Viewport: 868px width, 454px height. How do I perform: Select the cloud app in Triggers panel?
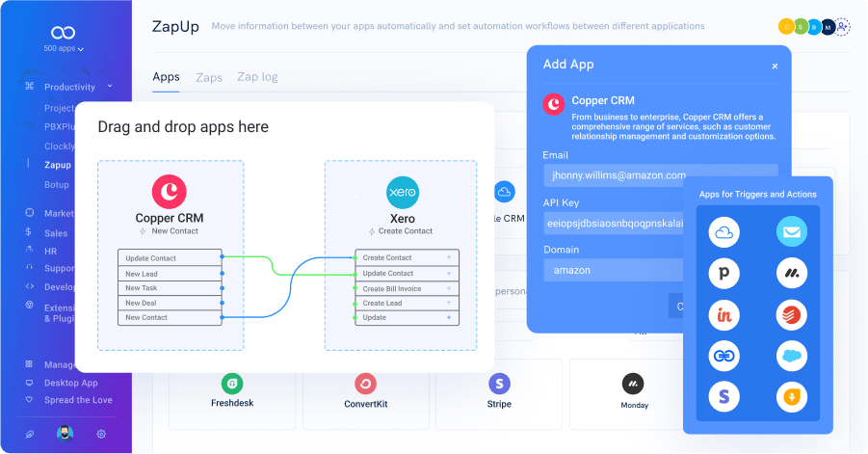[724, 232]
